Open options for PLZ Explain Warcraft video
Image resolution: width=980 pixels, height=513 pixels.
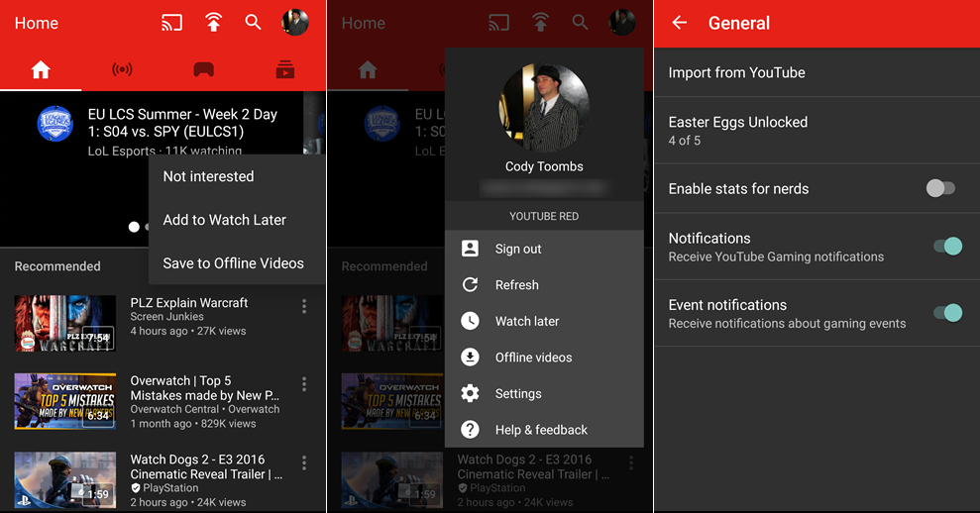tap(304, 306)
